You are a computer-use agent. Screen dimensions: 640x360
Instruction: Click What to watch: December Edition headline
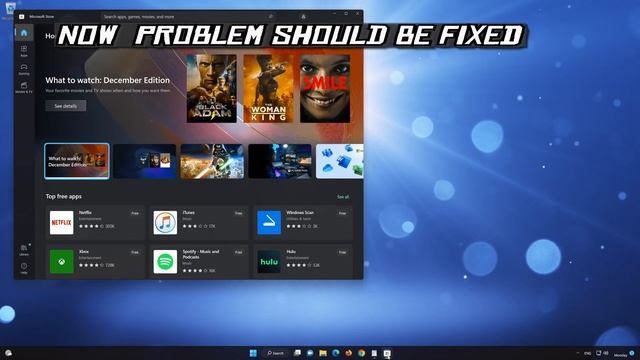tap(107, 80)
